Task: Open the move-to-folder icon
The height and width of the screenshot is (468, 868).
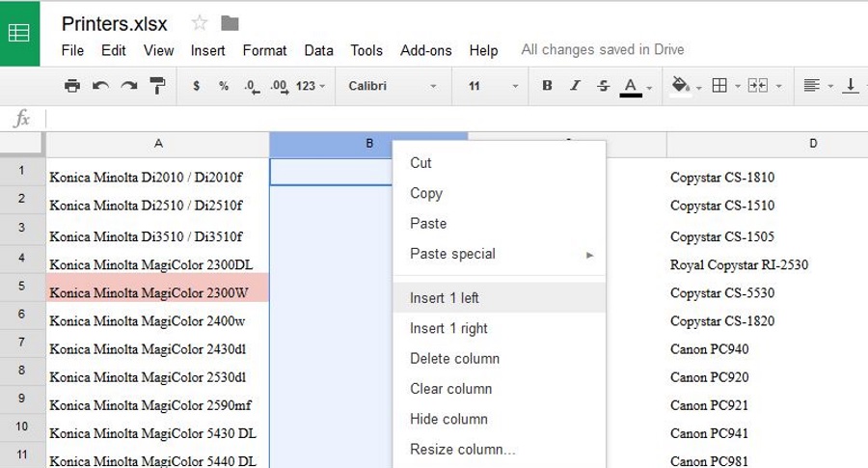Action: pos(230,23)
